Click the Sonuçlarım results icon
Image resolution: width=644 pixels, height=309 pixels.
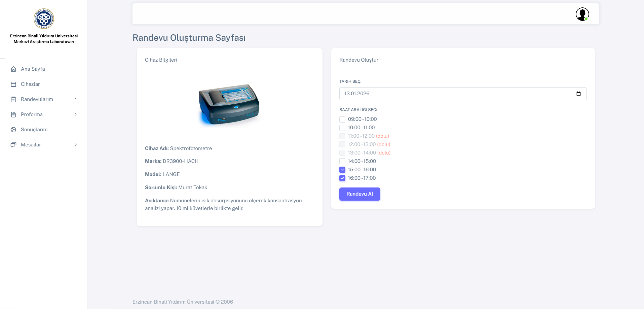[x=13, y=130]
